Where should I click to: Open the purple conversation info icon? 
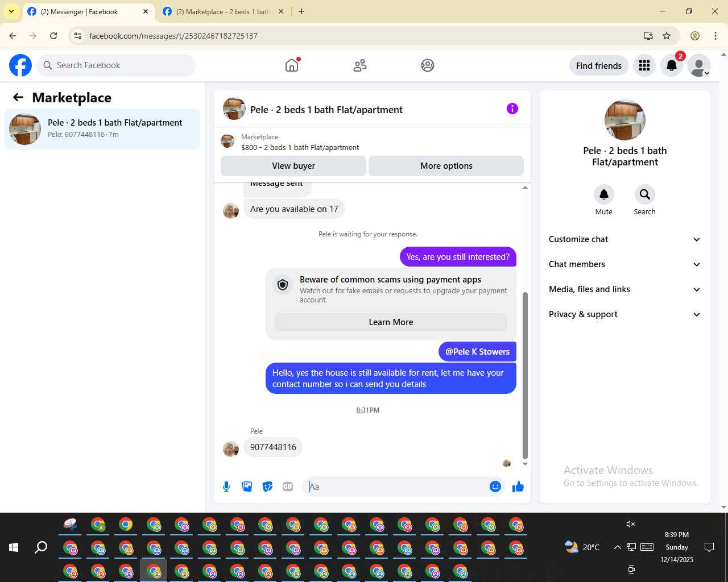point(512,109)
